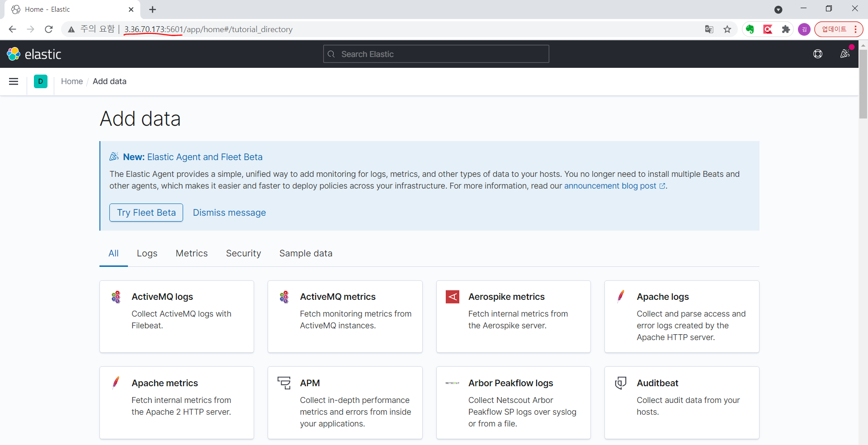Click the browser back arrow
The height and width of the screenshot is (445, 868).
[x=12, y=29]
